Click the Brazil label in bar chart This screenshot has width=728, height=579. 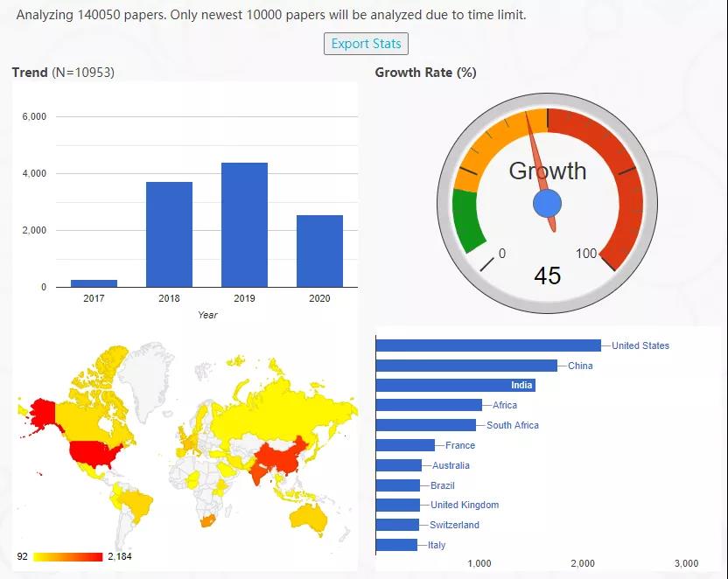[443, 485]
